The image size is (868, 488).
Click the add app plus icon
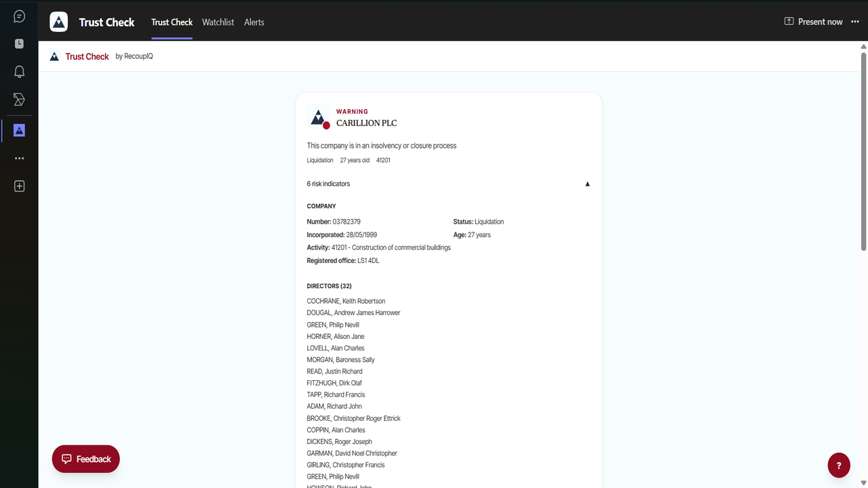click(19, 186)
